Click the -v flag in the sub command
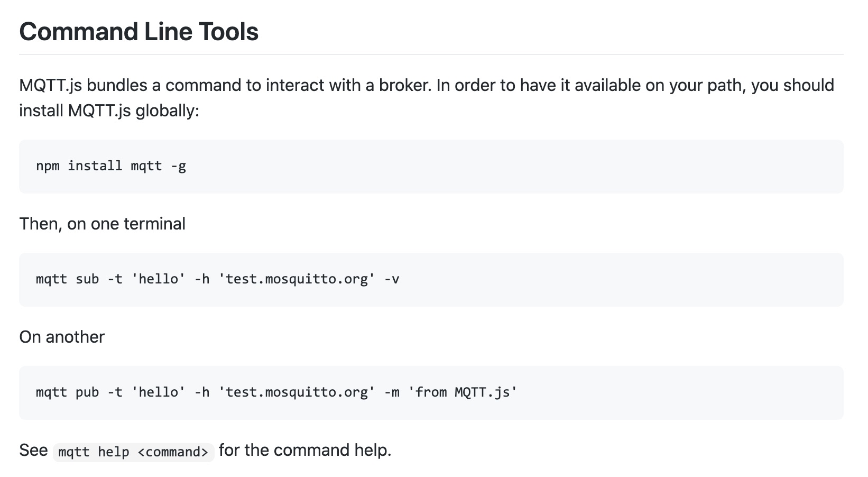 click(x=392, y=279)
